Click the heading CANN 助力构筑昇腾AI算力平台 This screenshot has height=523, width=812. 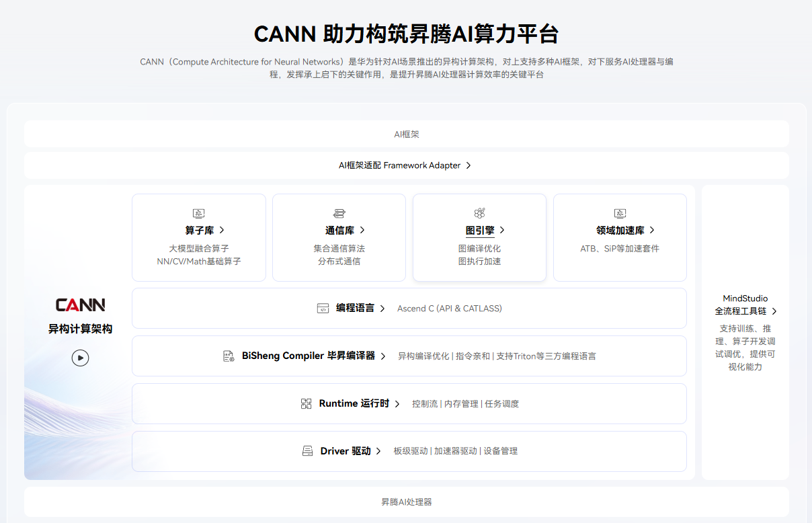(x=406, y=34)
